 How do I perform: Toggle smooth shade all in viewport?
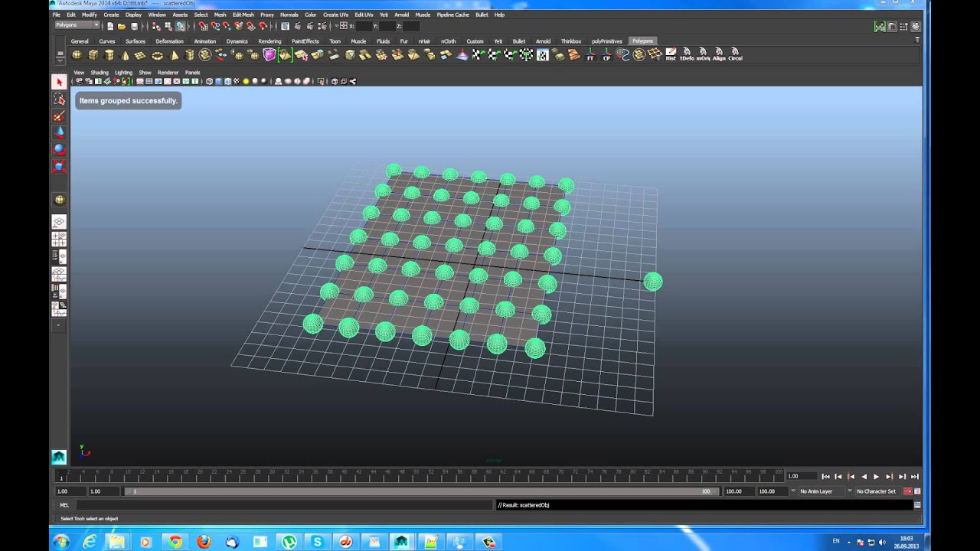[218, 81]
